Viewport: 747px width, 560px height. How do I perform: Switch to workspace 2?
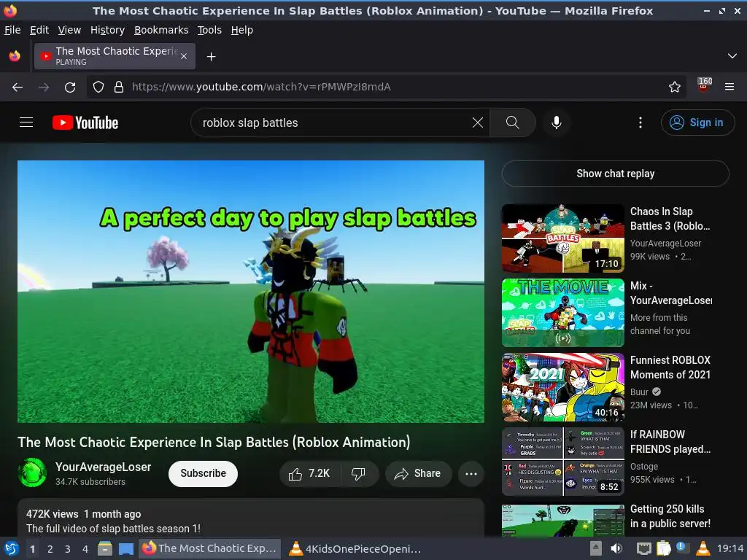[x=50, y=549]
